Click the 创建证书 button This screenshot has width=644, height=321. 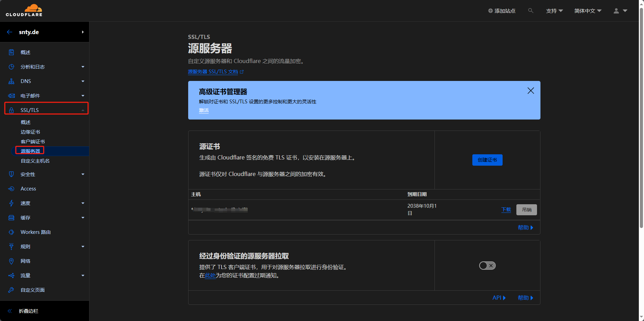pos(487,160)
